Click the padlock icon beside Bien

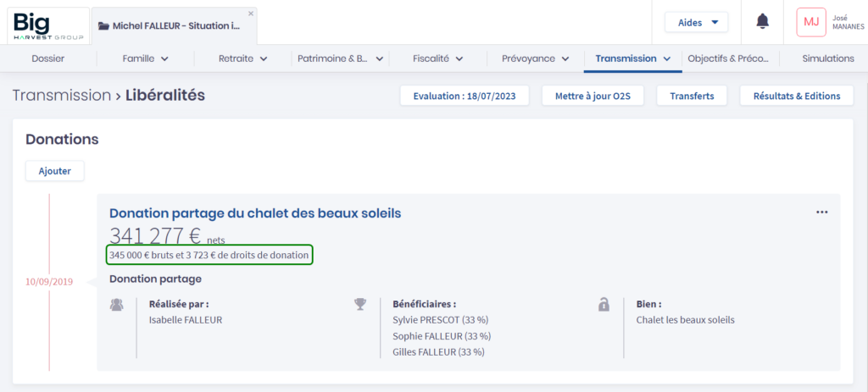coord(604,304)
